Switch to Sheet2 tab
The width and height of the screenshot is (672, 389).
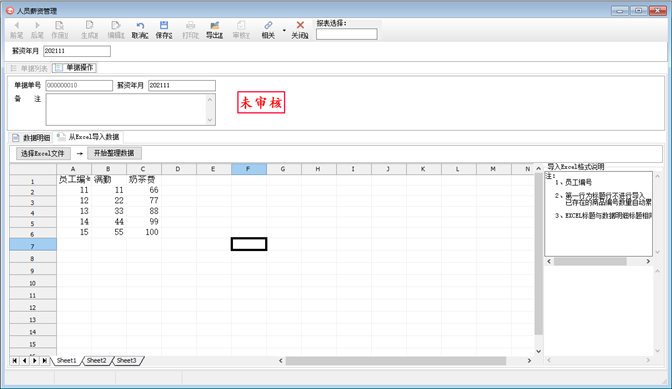[x=96, y=361]
